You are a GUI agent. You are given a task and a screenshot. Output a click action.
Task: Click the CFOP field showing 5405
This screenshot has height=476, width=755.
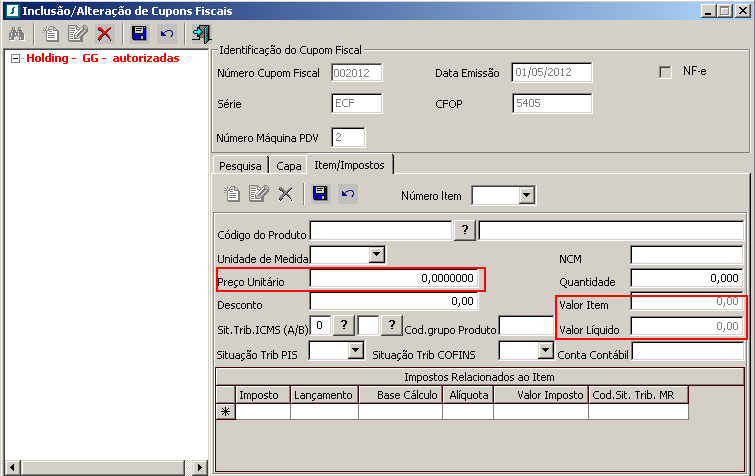click(552, 103)
